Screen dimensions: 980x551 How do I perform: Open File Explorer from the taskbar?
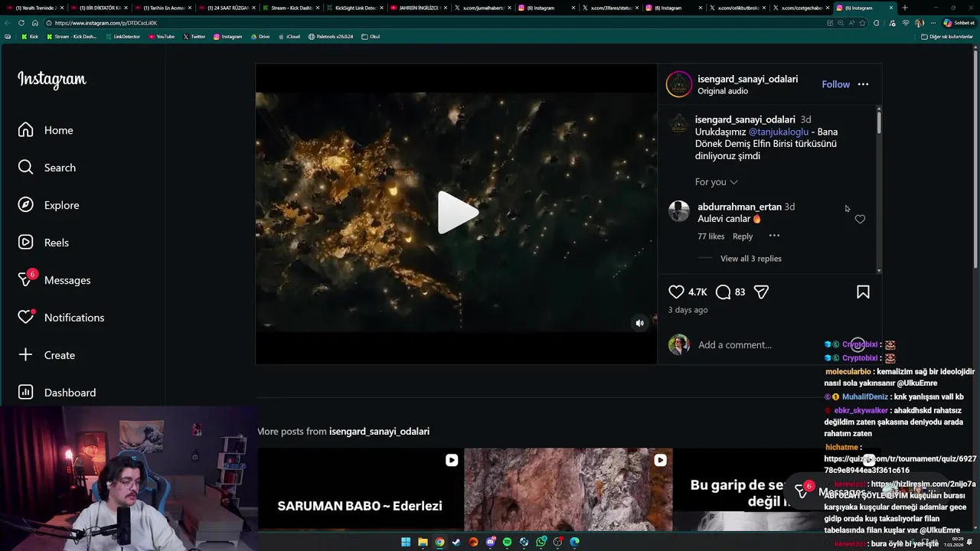[423, 542]
